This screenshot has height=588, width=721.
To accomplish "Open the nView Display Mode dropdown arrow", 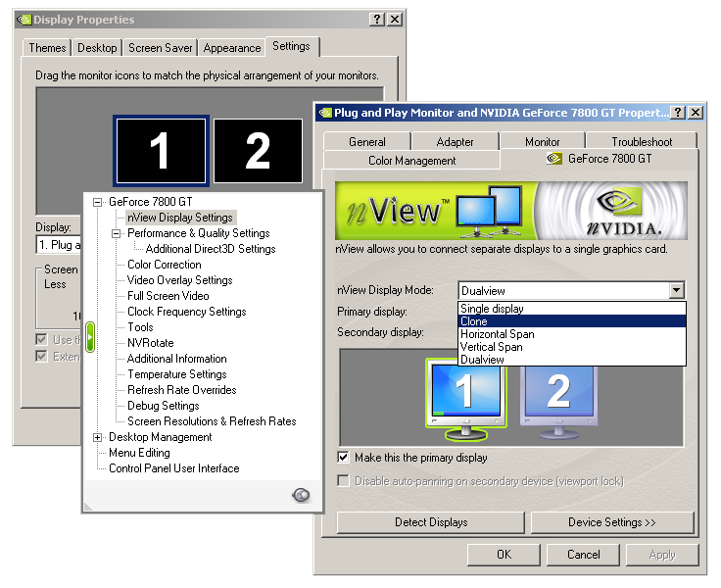I will pyautogui.click(x=676, y=290).
